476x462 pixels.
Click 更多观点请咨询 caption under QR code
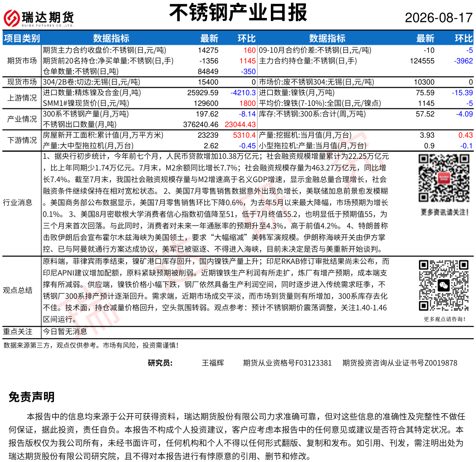click(x=444, y=319)
